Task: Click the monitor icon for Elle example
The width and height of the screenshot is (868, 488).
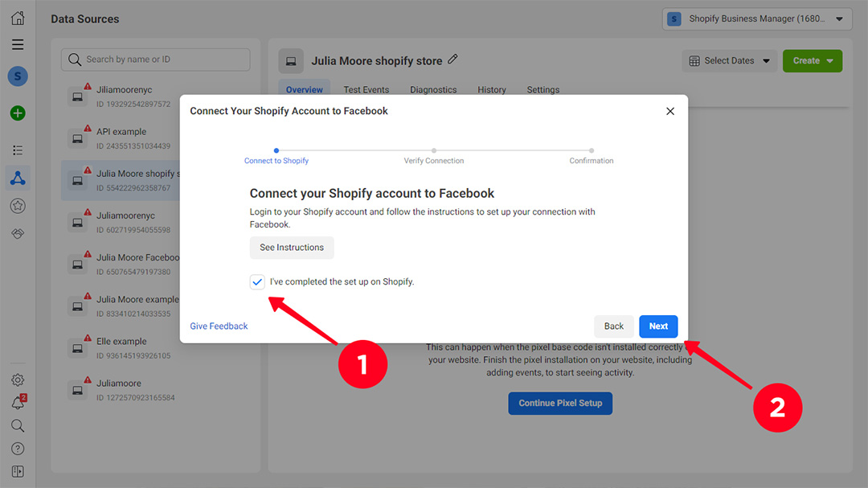Action: (x=77, y=348)
